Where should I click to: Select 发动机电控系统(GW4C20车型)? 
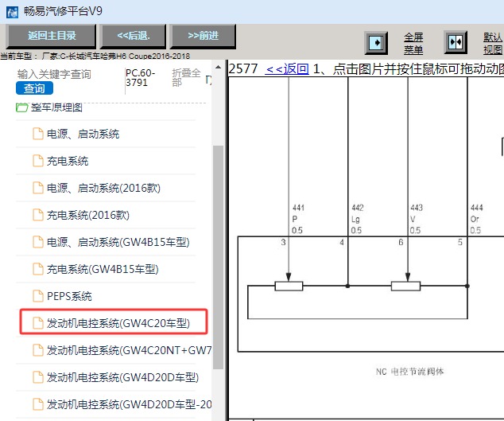[x=118, y=323]
